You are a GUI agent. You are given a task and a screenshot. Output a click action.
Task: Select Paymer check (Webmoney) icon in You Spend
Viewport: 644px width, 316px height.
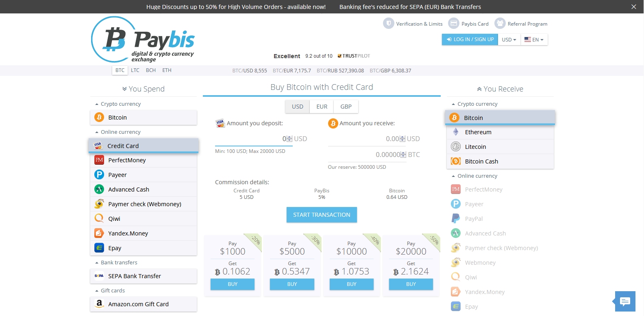tap(99, 204)
